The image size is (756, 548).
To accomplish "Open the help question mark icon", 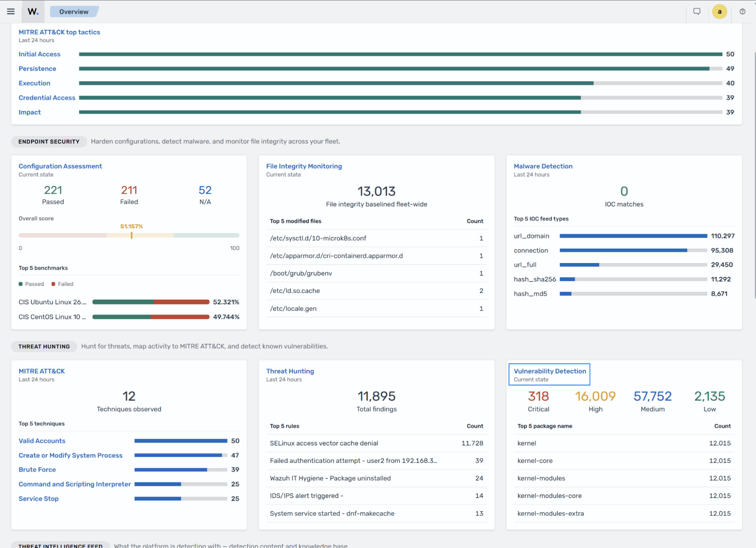I will click(x=742, y=11).
